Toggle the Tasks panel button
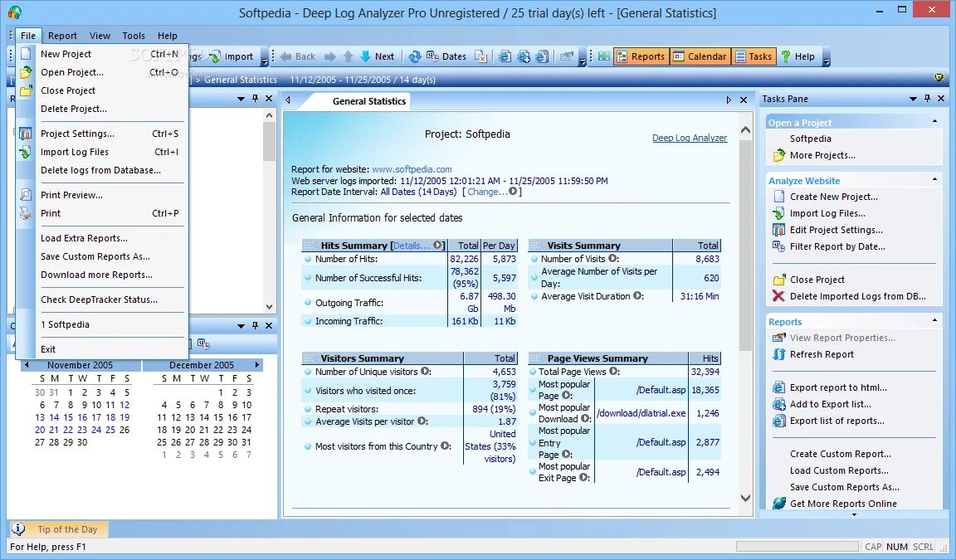 754,56
